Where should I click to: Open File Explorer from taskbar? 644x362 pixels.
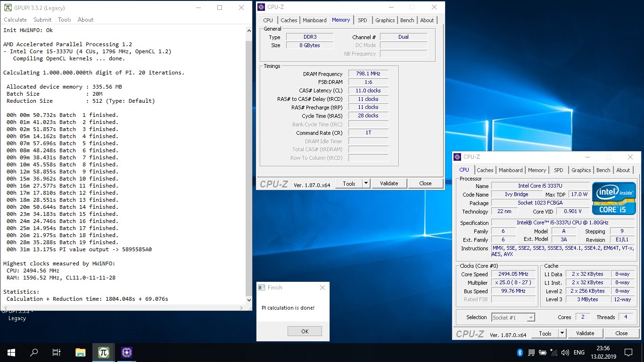tap(81, 352)
